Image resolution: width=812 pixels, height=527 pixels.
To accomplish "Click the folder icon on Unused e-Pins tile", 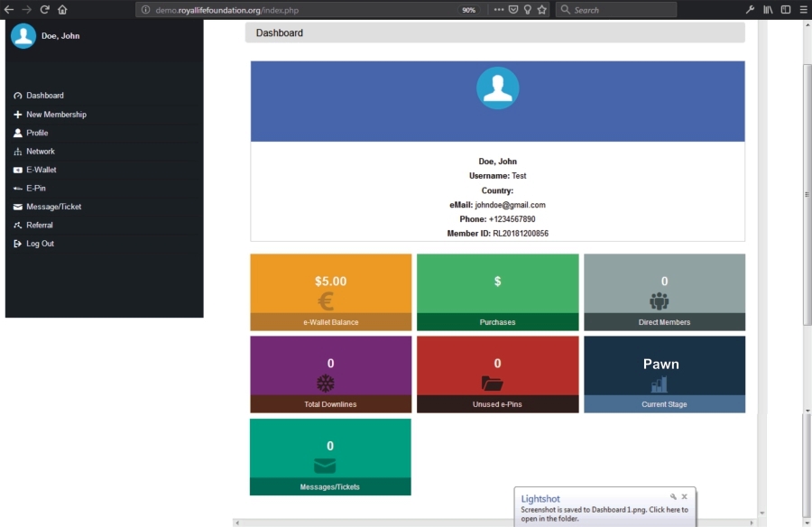I will tap(492, 384).
